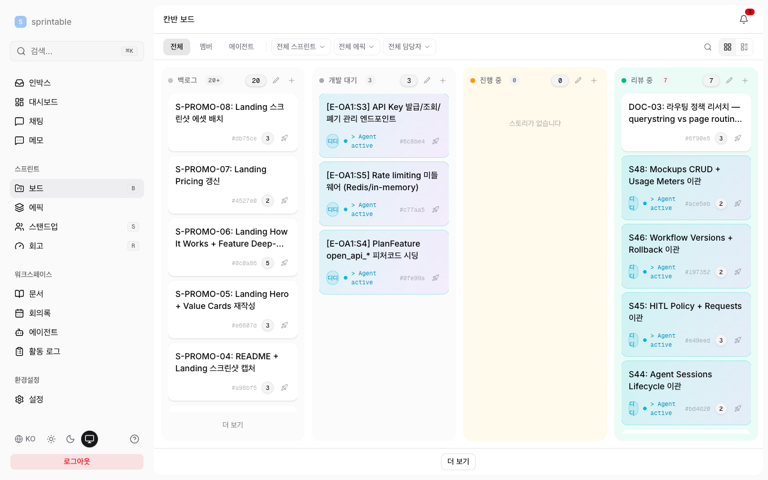Select the 전체 tab
Screen dimensions: 768x480
pyautogui.click(x=176, y=47)
